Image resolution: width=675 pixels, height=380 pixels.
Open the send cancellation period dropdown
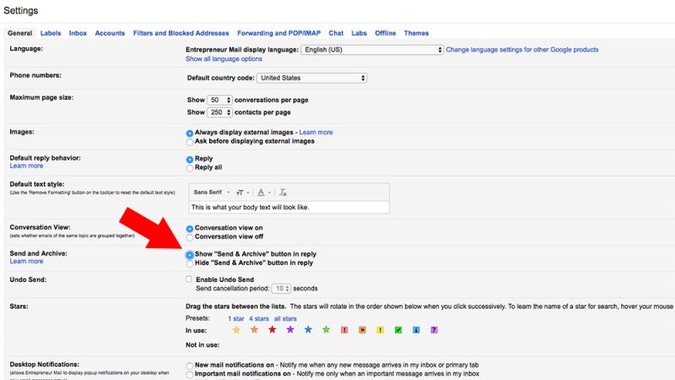click(281, 288)
